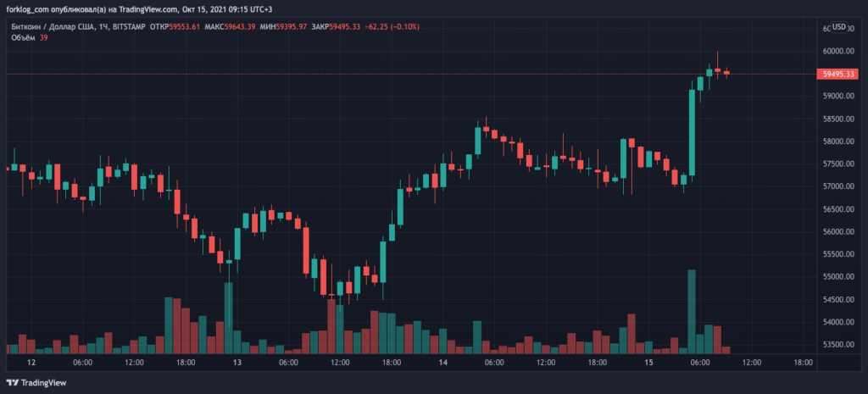Click the 12 date label on time axis
868x394 pixels.
click(x=31, y=363)
